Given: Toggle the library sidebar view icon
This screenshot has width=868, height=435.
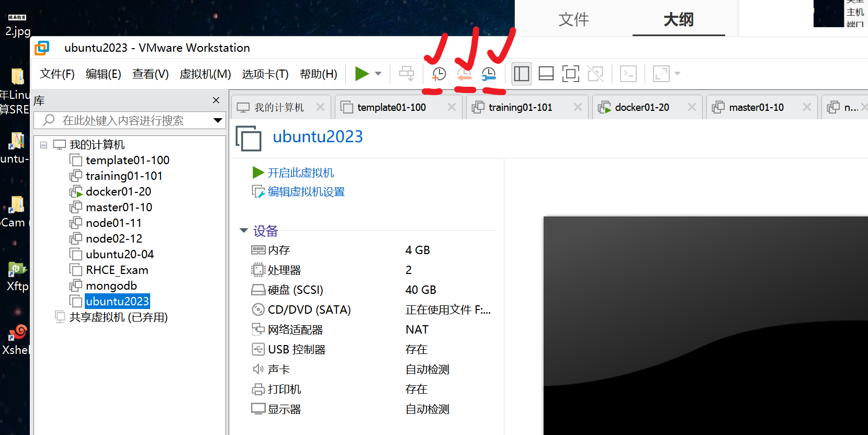Looking at the screenshot, I should [x=522, y=74].
